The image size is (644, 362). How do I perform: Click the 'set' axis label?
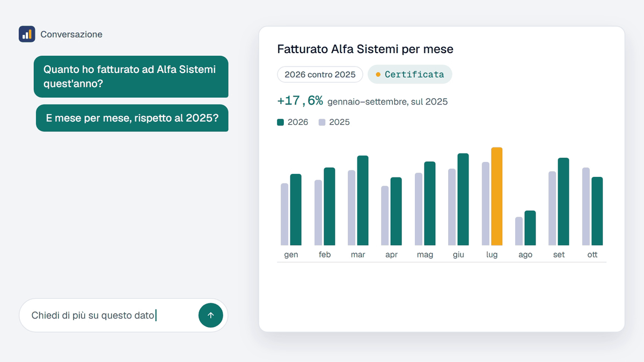559,255
